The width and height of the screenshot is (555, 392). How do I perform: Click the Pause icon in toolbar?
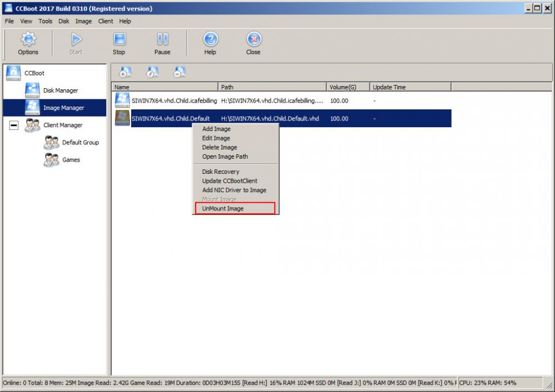[x=162, y=39]
